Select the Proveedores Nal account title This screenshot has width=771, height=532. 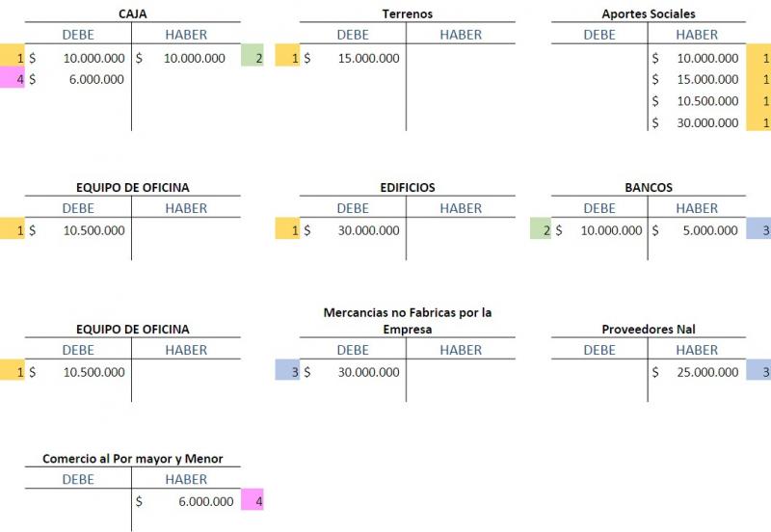[x=648, y=329]
